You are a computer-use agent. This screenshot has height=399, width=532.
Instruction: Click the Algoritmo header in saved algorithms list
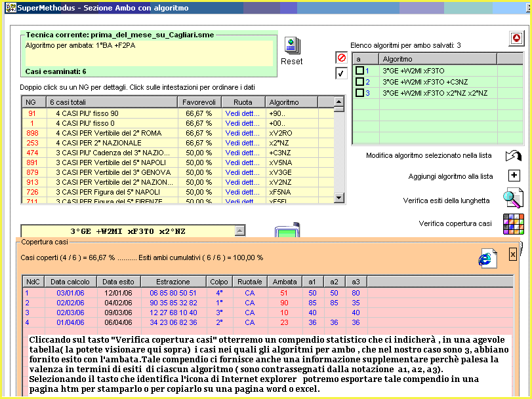pyautogui.click(x=438, y=59)
